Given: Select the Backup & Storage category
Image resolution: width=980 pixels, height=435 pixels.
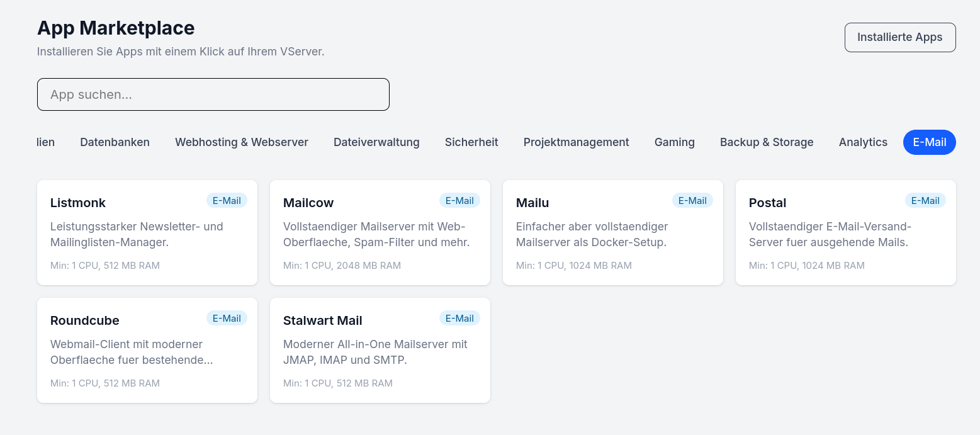Looking at the screenshot, I should (x=767, y=142).
